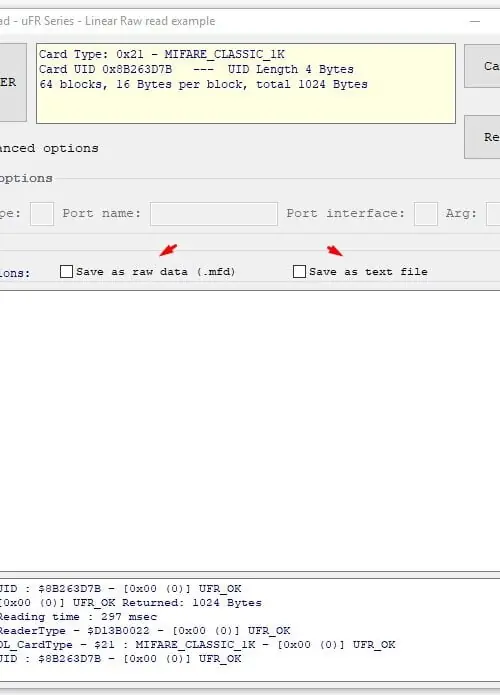Click the red arrow above the text file option
Screen dimensions: 500x695
(x=335, y=251)
